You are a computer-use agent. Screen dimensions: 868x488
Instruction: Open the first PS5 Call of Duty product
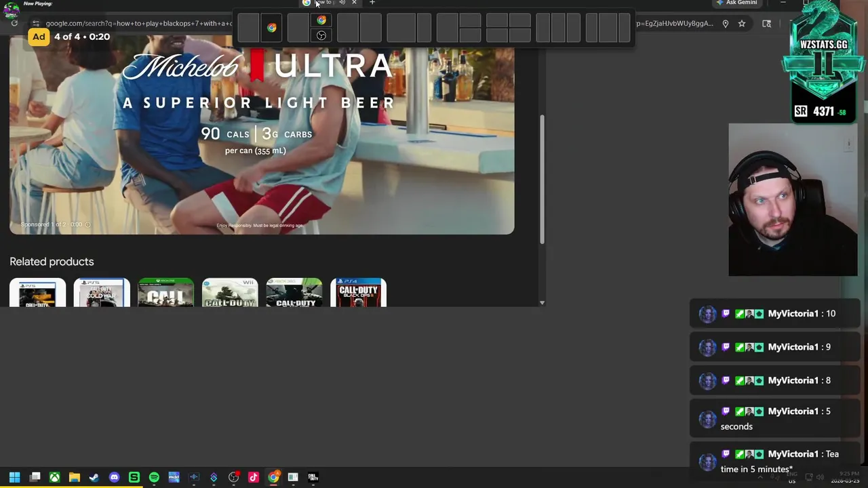click(x=38, y=292)
